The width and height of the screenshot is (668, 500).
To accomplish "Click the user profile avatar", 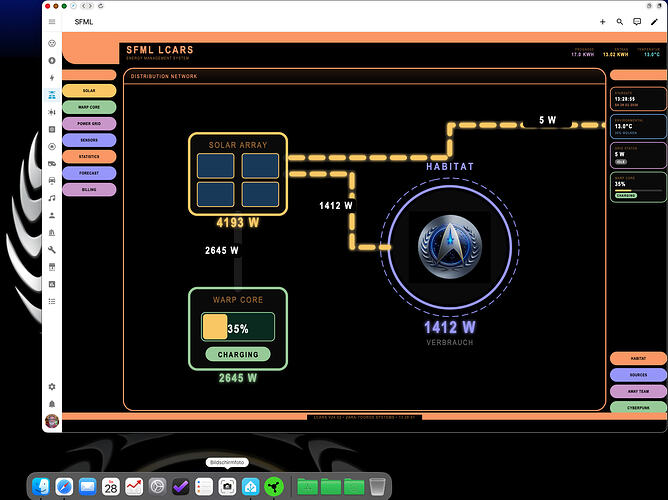I will click(x=52, y=421).
